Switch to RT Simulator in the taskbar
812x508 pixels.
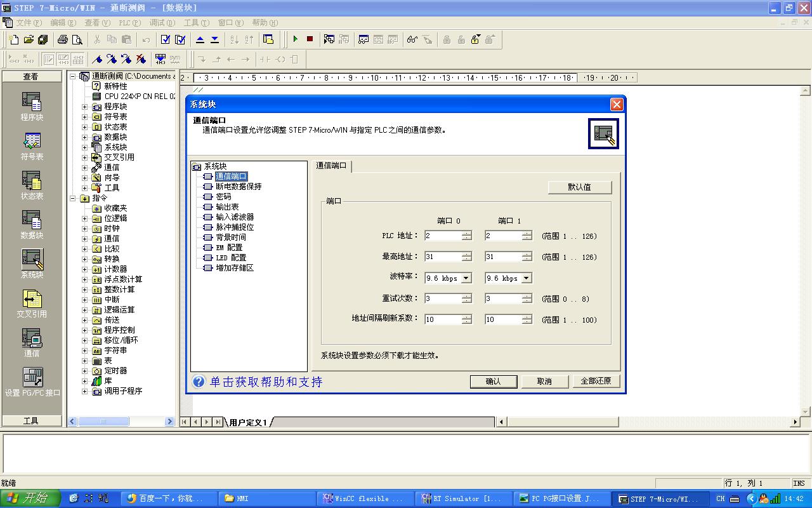(462, 498)
